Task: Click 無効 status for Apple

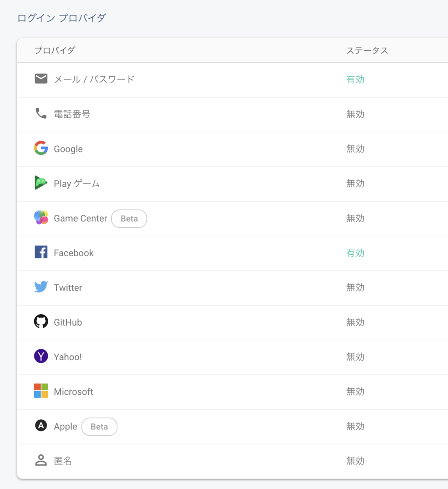Action: pyautogui.click(x=355, y=426)
